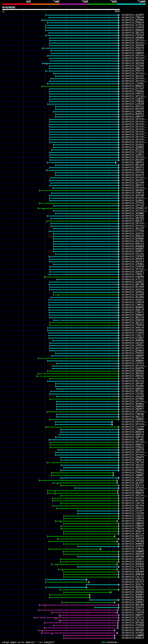Click the green alignment bar for UniRef100_B9RAY1

80,86
